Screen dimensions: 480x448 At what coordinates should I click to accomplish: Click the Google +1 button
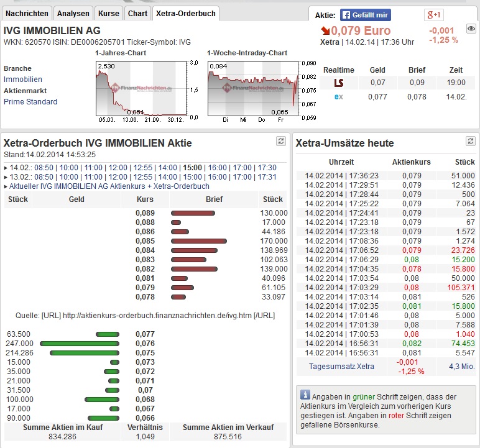[x=434, y=15]
